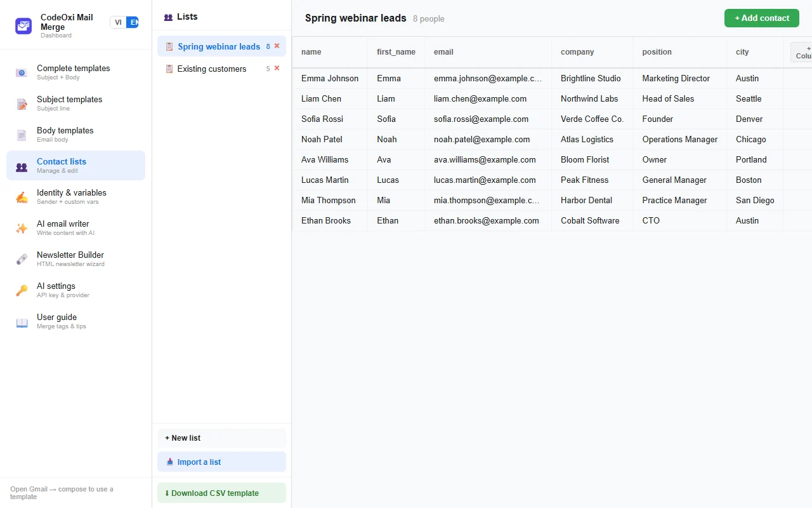
Task: Click the CodeOxi Mail Merge logo icon
Action: 23,26
